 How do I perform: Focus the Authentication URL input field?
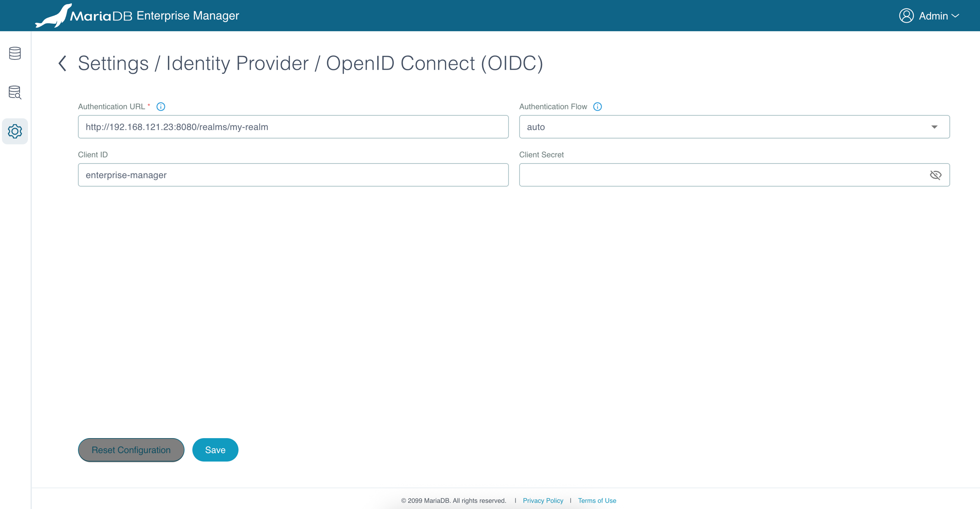point(293,127)
